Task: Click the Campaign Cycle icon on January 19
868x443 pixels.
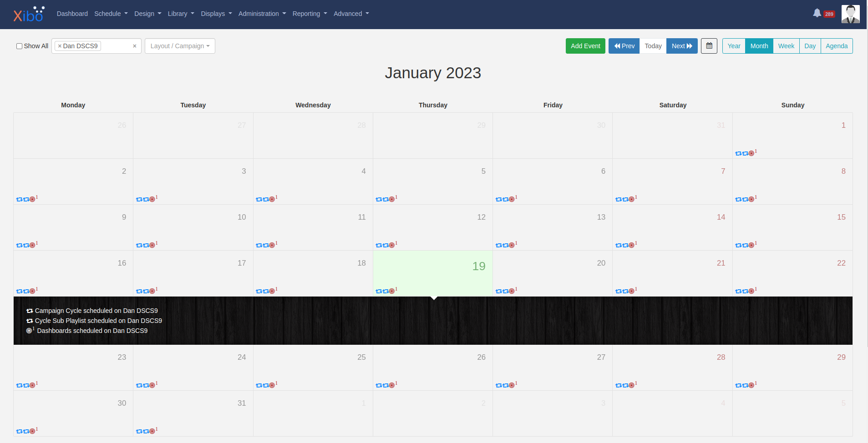Action: pos(379,290)
